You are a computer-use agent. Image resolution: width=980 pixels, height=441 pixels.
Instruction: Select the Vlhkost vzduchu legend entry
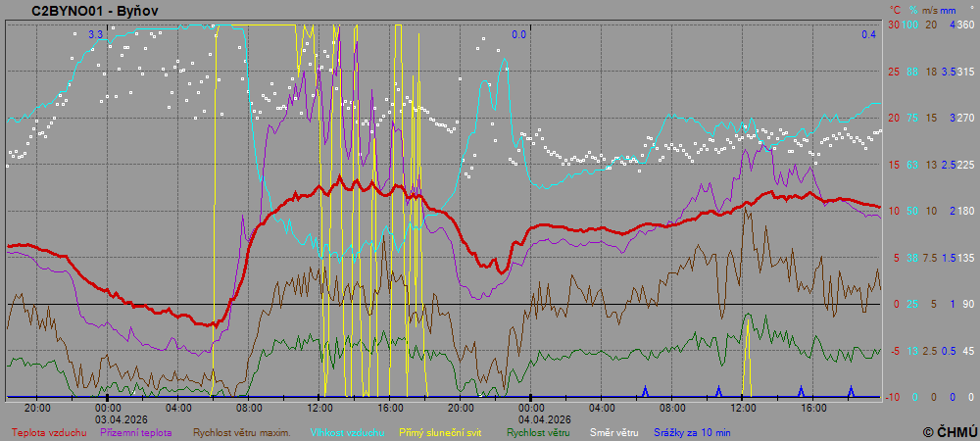pos(347,431)
